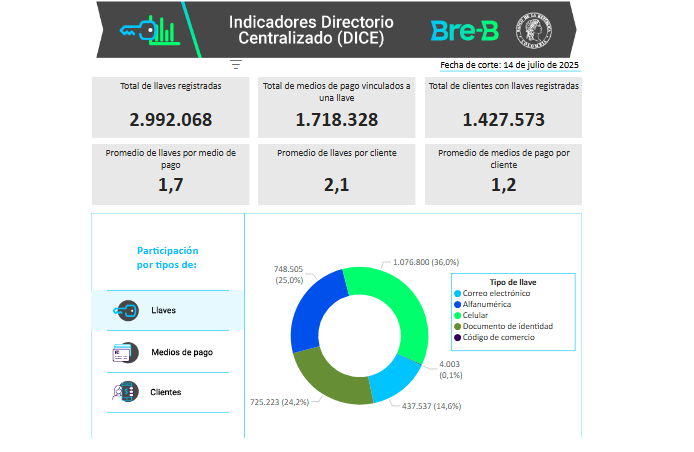Switch to the Medios de pago view
The width and height of the screenshot is (694, 452).
181,352
